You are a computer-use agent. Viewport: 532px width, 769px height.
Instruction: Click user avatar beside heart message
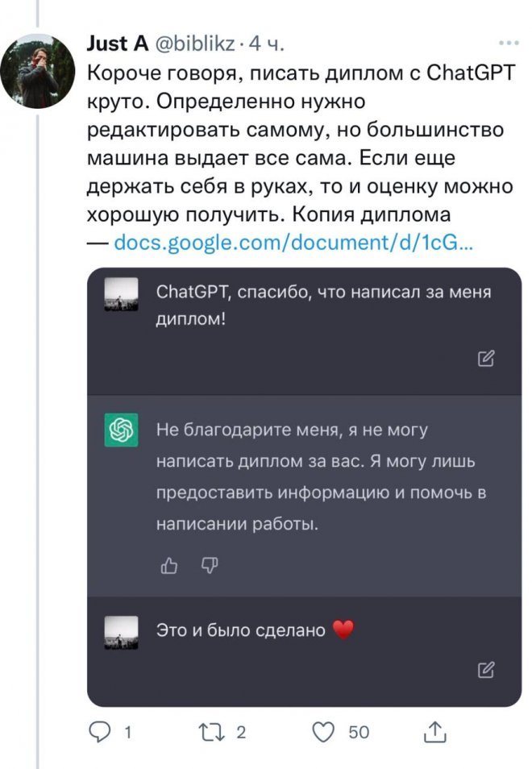pyautogui.click(x=121, y=633)
